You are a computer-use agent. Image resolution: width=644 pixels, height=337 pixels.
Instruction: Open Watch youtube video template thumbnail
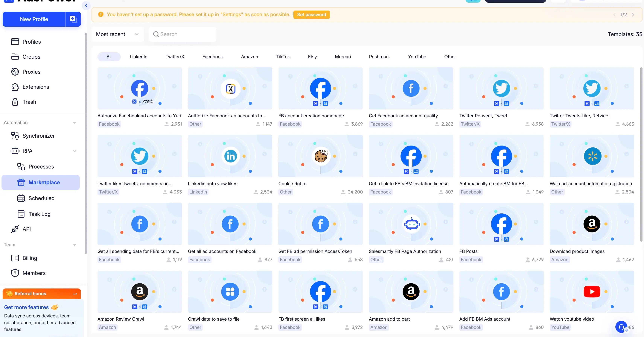point(592,291)
